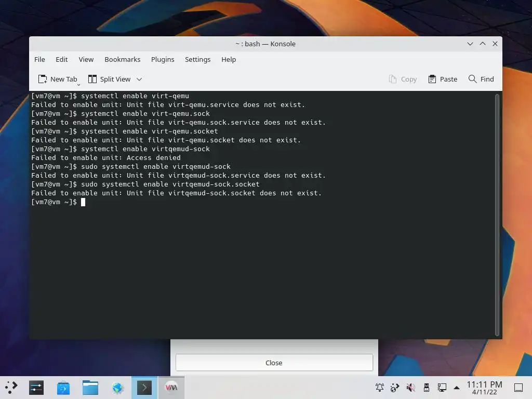Open the Bookmarks menu
This screenshot has width=532, height=399.
point(122,59)
